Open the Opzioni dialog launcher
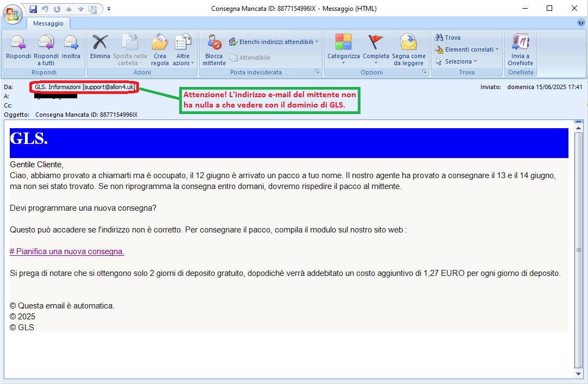The image size is (588, 384). click(425, 72)
